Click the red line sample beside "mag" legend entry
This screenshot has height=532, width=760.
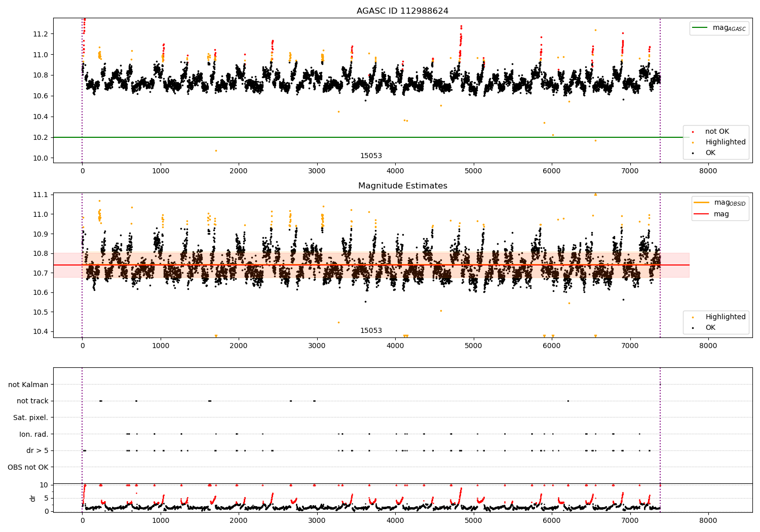pos(702,214)
